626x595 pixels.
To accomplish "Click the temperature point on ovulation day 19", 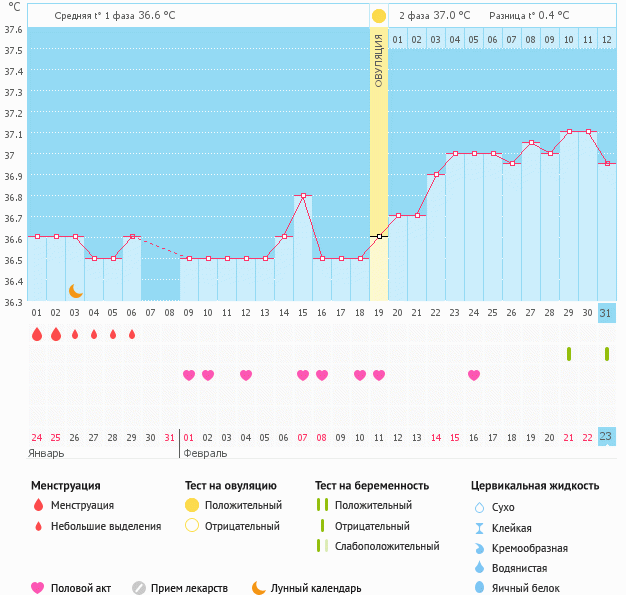I will tap(378, 237).
